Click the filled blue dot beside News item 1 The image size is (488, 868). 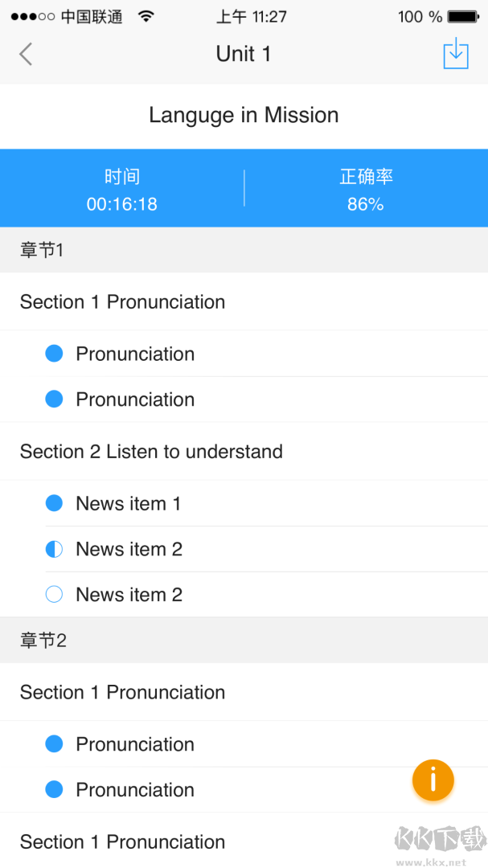54,503
